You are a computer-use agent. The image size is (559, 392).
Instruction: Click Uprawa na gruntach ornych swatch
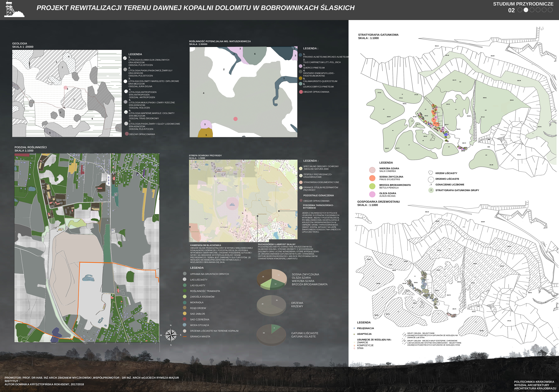click(x=185, y=274)
